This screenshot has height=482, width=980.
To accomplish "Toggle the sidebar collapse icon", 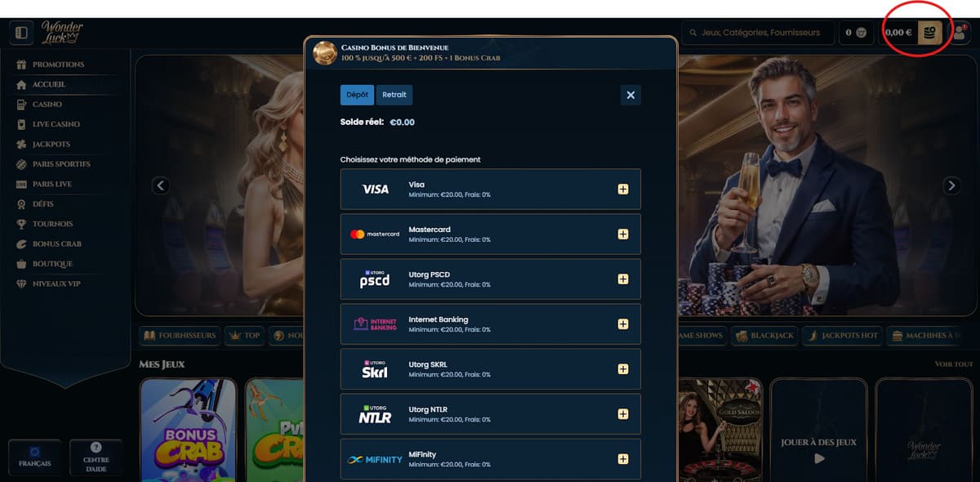I will pos(22,33).
